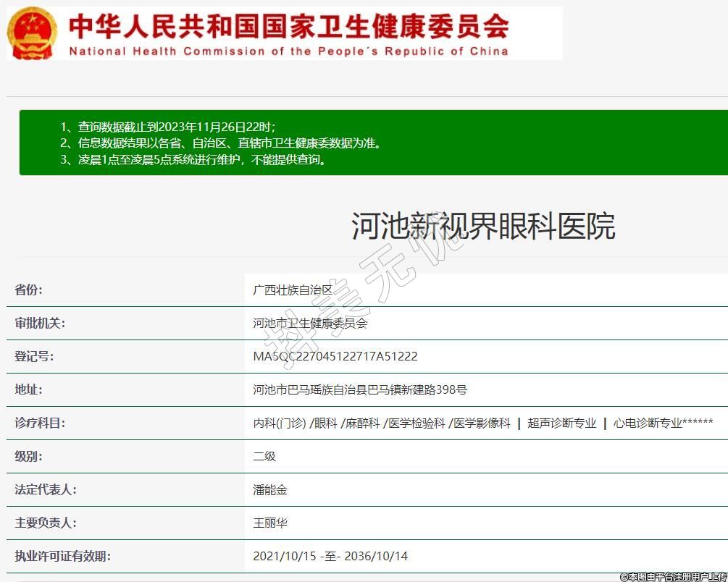The height and width of the screenshot is (582, 728).
Task: Click the system maintenance notice line
Action: pyautogui.click(x=193, y=160)
